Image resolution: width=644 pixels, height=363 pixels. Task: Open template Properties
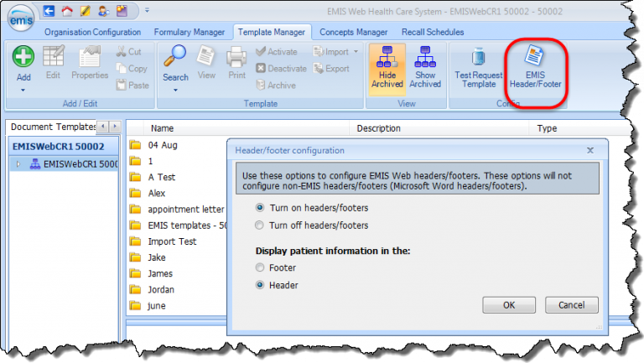pos(90,62)
